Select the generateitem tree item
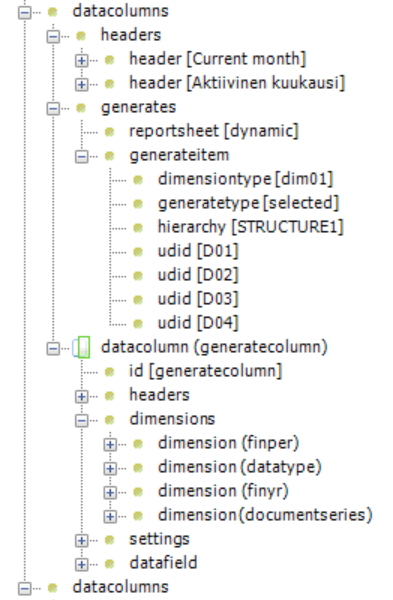The width and height of the screenshot is (393, 600). 179,155
